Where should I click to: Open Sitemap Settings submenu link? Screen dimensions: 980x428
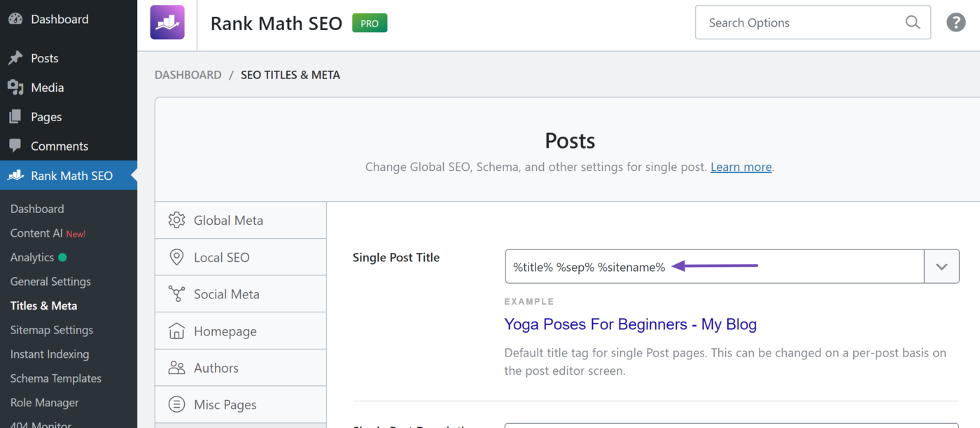click(52, 330)
